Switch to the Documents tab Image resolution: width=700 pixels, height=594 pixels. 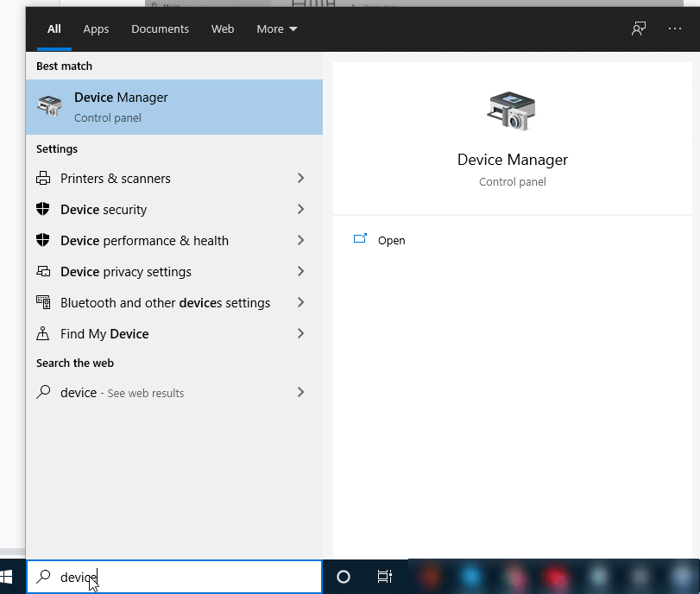pyautogui.click(x=160, y=28)
